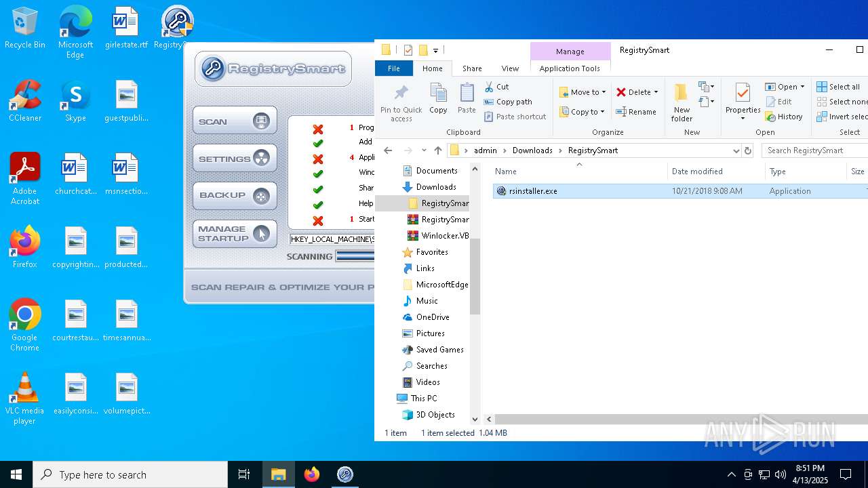Click Rename in Organize group
This screenshot has height=488, width=868.
(x=636, y=112)
